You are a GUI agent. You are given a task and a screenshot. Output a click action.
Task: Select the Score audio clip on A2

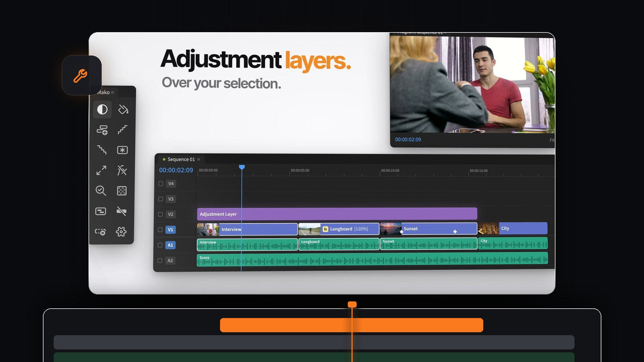(x=372, y=259)
